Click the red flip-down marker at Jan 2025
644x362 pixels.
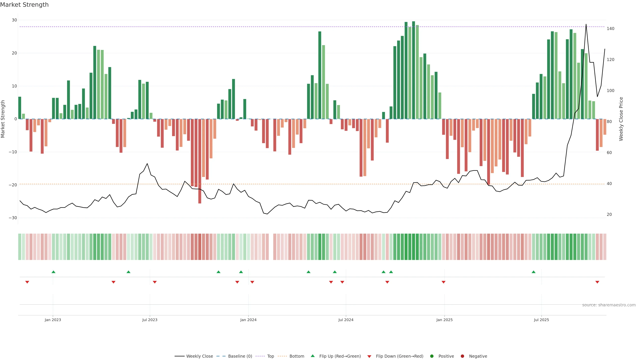tap(443, 282)
